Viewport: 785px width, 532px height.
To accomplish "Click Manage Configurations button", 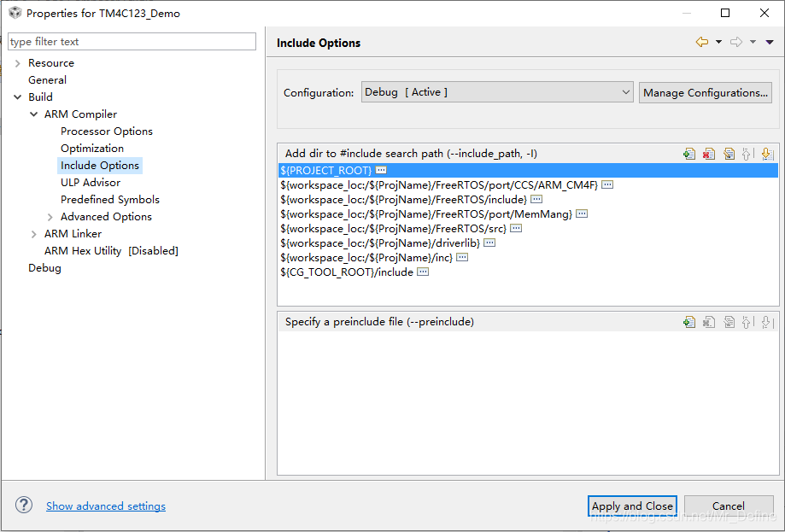I will pos(705,92).
